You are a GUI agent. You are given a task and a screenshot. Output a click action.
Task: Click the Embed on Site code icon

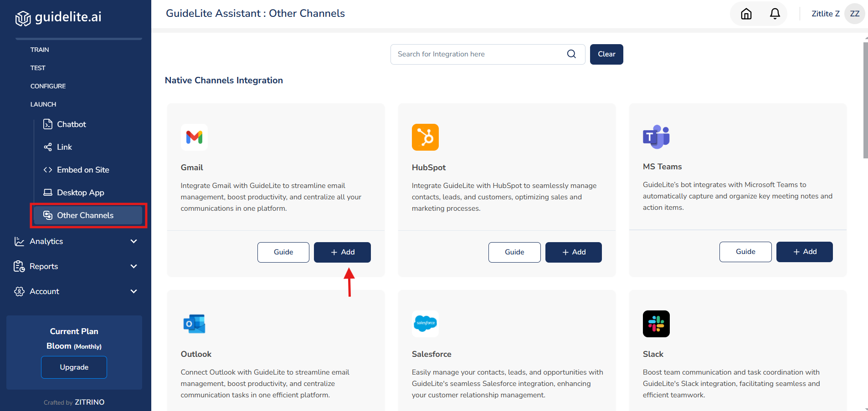[x=48, y=170]
